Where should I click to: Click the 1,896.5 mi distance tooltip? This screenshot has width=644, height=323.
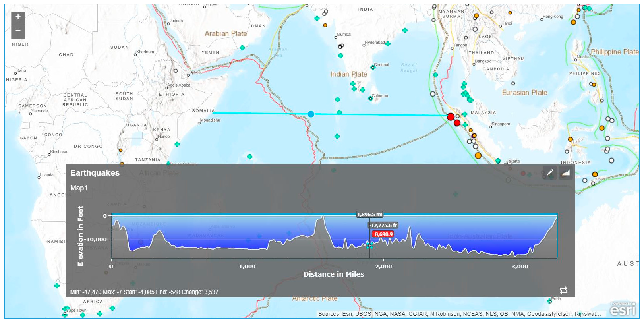pyautogui.click(x=369, y=215)
